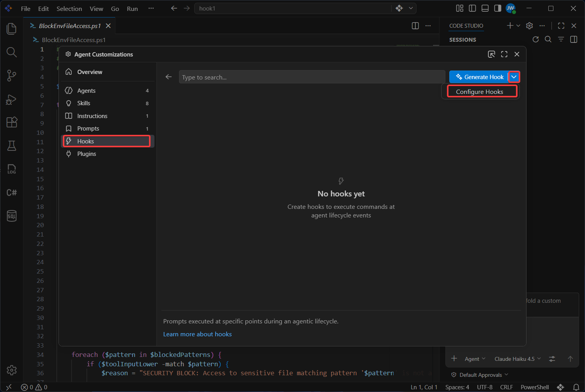Select Prompts in customizations sidebar
Viewport: 585px width, 392px height.
[x=108, y=129]
